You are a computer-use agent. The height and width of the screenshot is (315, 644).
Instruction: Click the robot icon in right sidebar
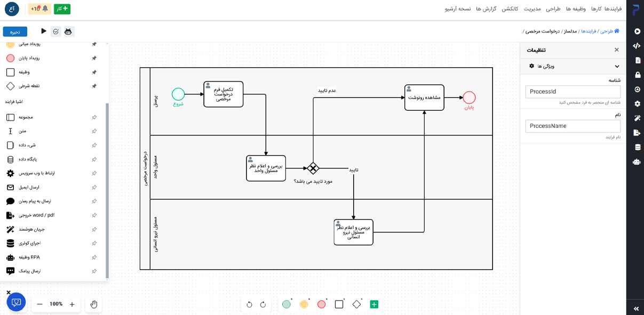pyautogui.click(x=637, y=161)
